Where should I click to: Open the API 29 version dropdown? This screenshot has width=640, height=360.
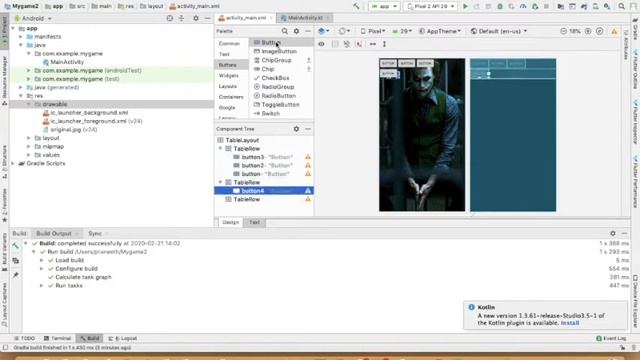point(402,31)
